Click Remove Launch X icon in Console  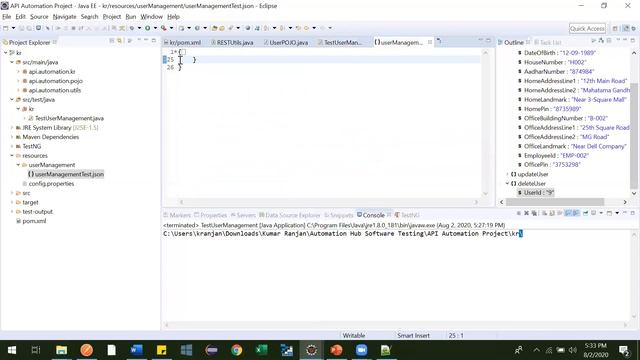pos(526,213)
